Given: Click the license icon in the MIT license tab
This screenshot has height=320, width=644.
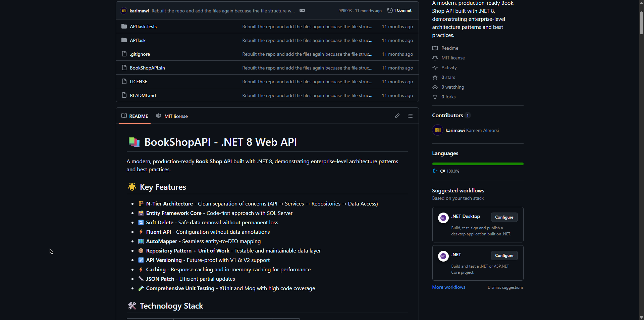Looking at the screenshot, I should (159, 116).
